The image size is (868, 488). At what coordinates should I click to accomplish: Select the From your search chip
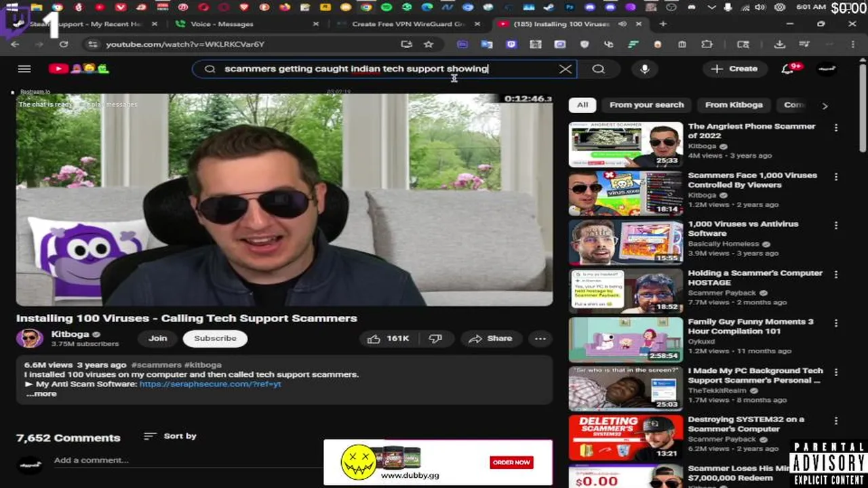coord(646,104)
